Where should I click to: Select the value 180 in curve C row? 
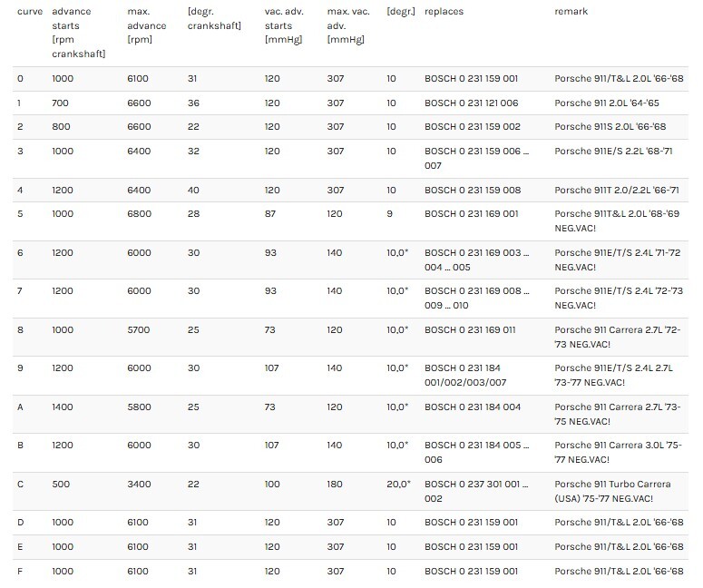click(x=335, y=485)
